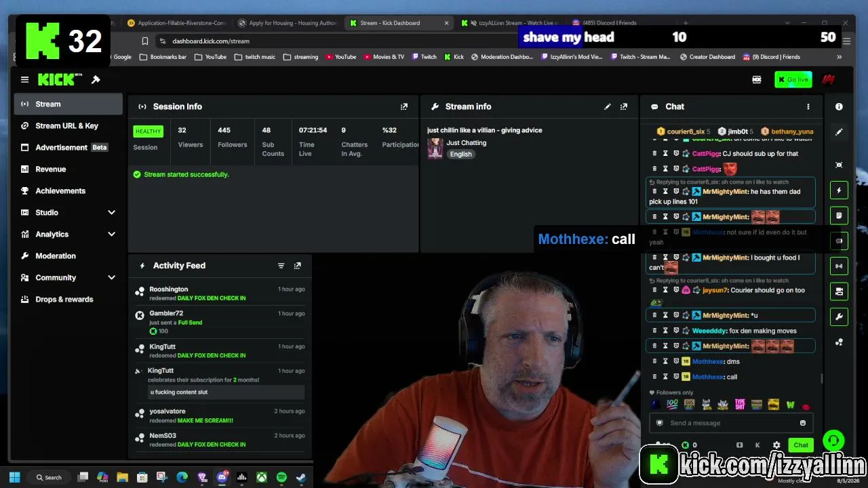Toggle the notes panel button in right sidebar
868x488 pixels.
point(839,216)
